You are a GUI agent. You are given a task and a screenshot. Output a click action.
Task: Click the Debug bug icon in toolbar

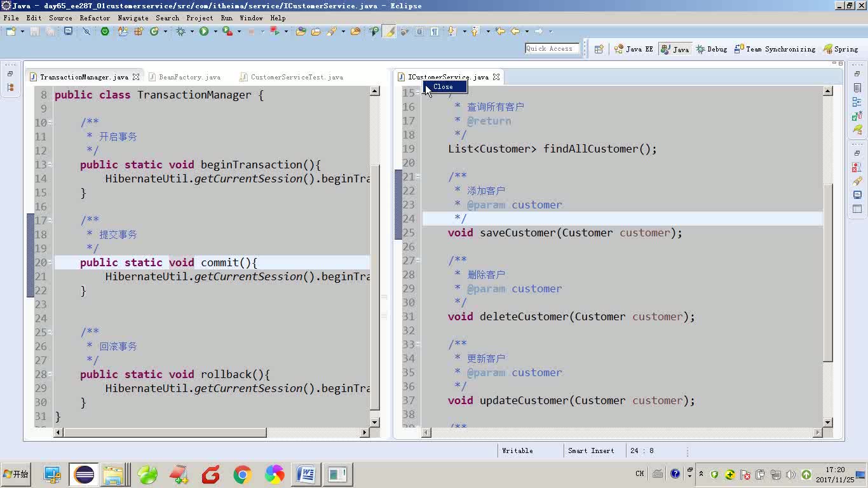(x=181, y=31)
